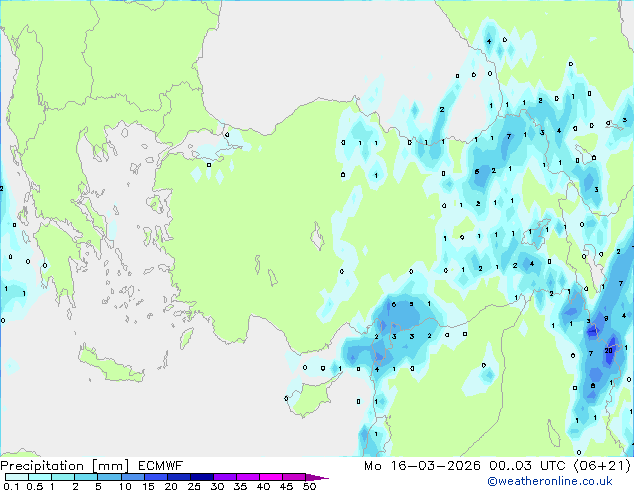Click the legend value '10'
Screen dimensions: 634x490
pyautogui.click(x=125, y=486)
